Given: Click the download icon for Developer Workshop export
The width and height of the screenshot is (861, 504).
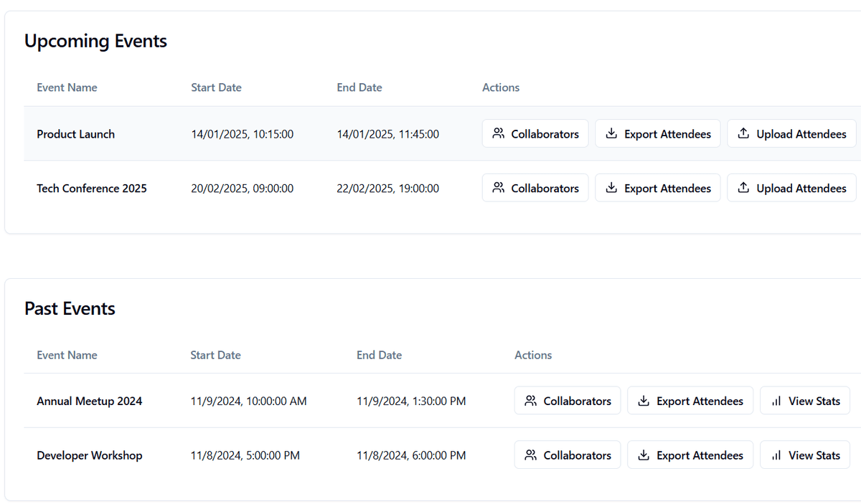Looking at the screenshot, I should 644,455.
